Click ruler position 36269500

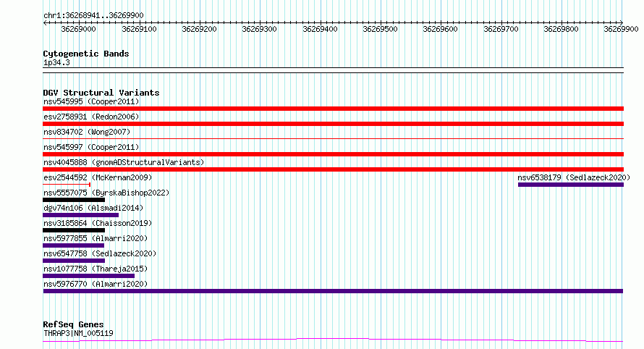[380, 29]
